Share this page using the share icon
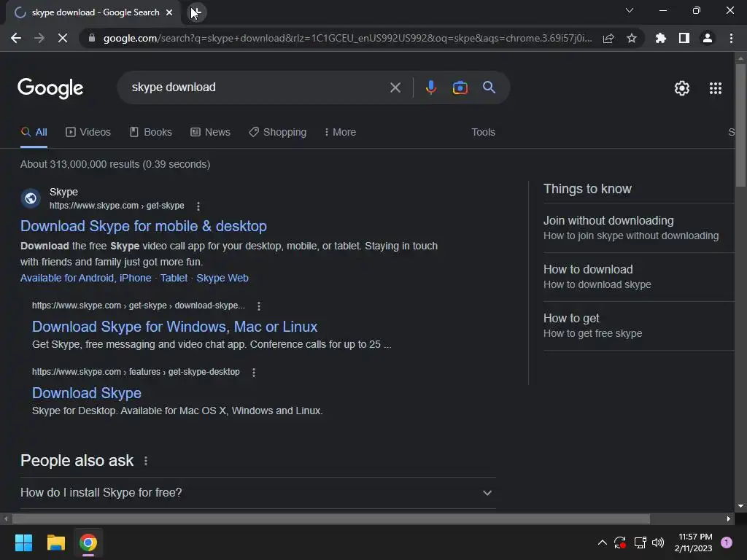Screen dimensions: 747x560 pos(608,38)
